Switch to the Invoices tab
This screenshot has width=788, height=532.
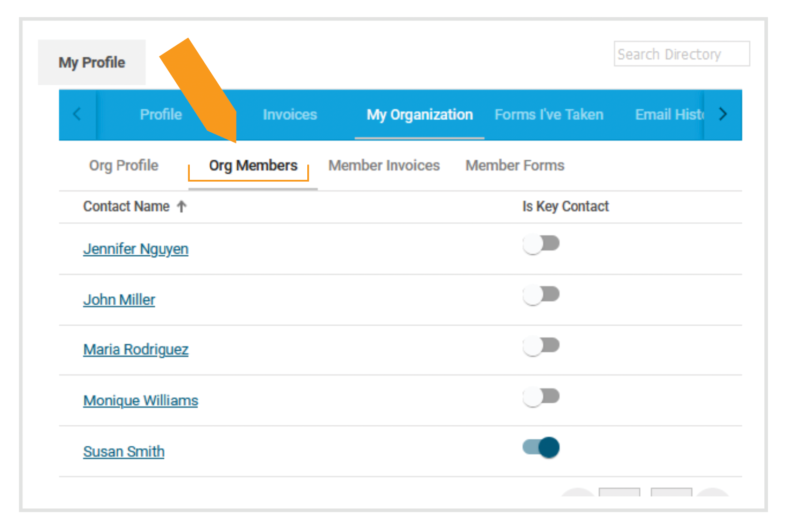coord(290,115)
